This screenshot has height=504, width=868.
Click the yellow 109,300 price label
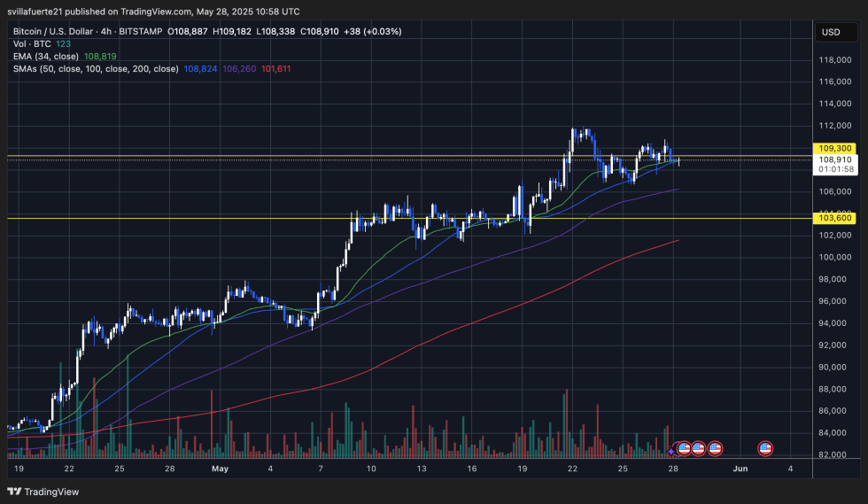835,148
